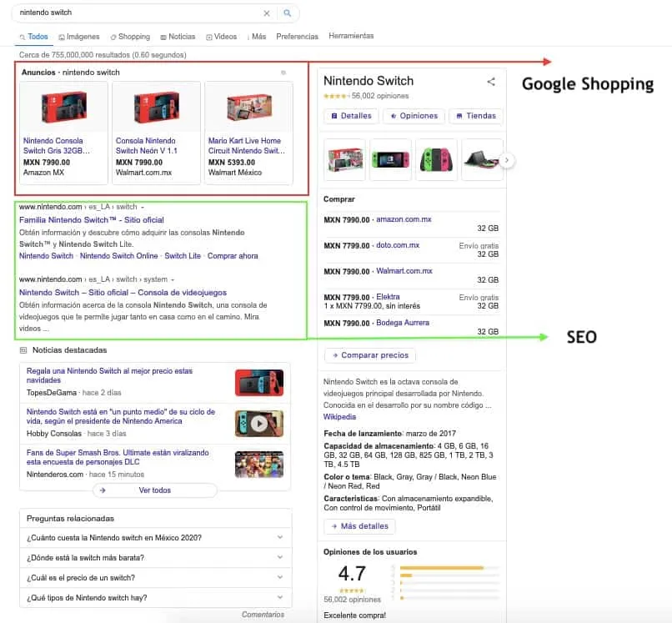Viewport: 672px width, 623px height.
Task: Click the Comentarios link
Action: pos(263,615)
